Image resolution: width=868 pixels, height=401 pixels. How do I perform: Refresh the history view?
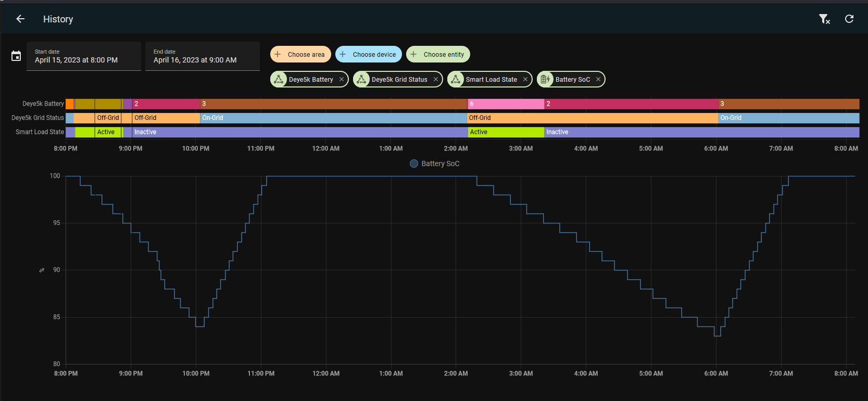pos(849,19)
